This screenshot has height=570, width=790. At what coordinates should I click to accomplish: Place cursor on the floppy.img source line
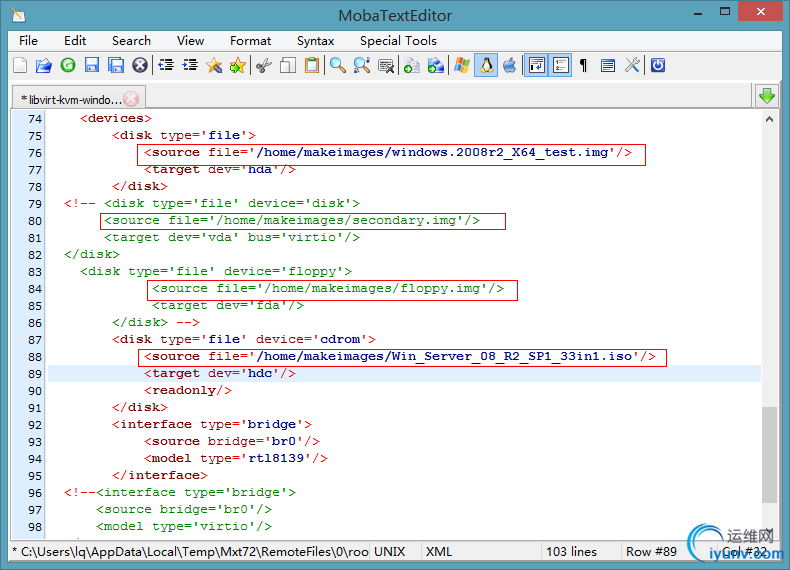coord(327,289)
